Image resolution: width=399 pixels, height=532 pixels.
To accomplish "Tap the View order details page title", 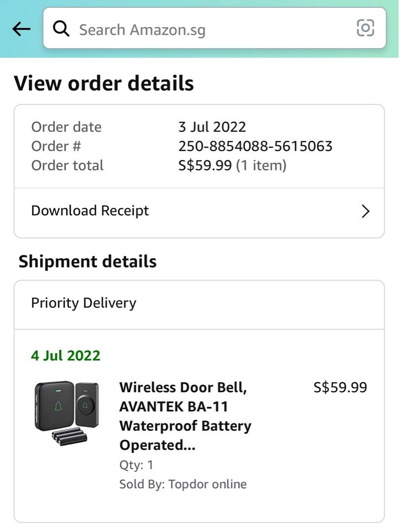I will (104, 83).
